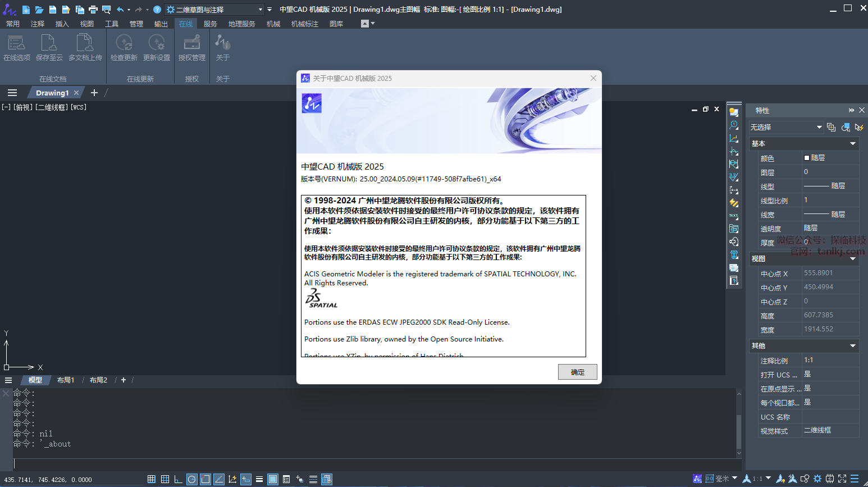Screen dimensions: 868x487
Task: Click the 确定 button in the About dialog
Action: (x=577, y=372)
